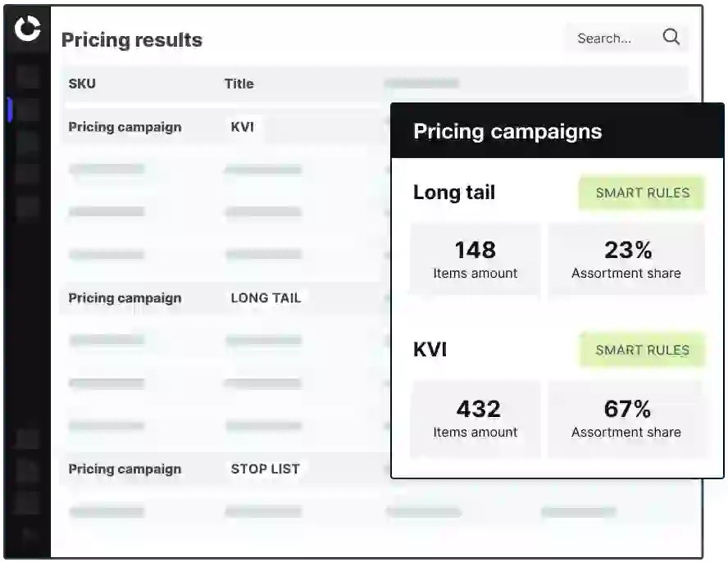The height and width of the screenshot is (562, 728).
Task: Click the magnifier search icon
Action: [x=671, y=37]
